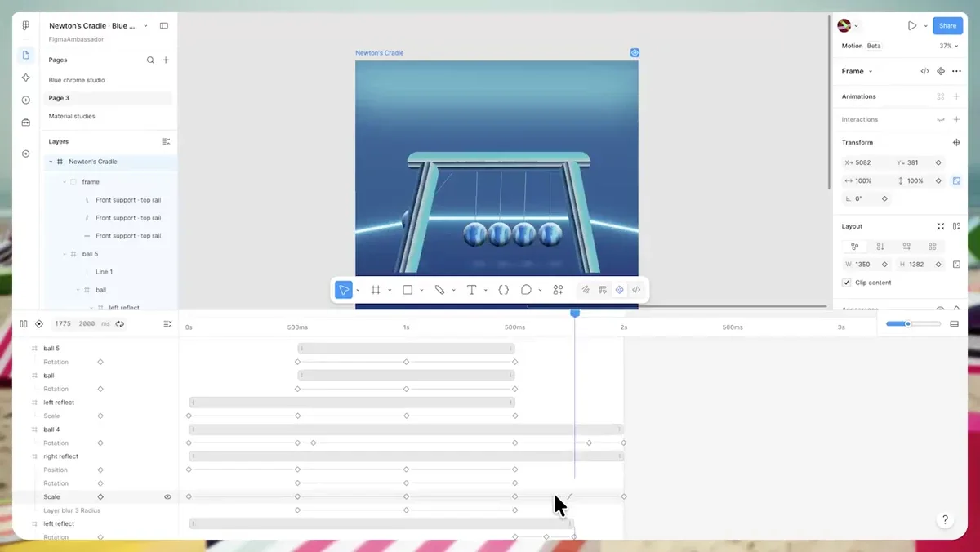Search pages with the magnifier icon

pyautogui.click(x=150, y=60)
